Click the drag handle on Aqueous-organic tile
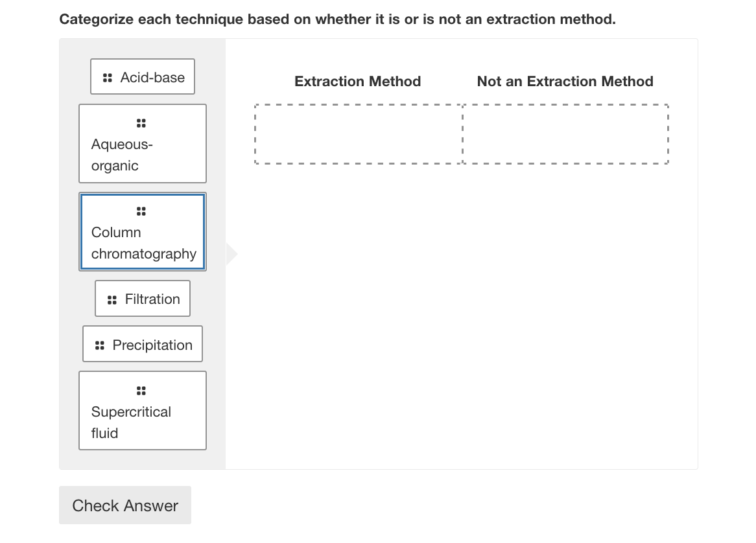756x543 pixels. 140,122
